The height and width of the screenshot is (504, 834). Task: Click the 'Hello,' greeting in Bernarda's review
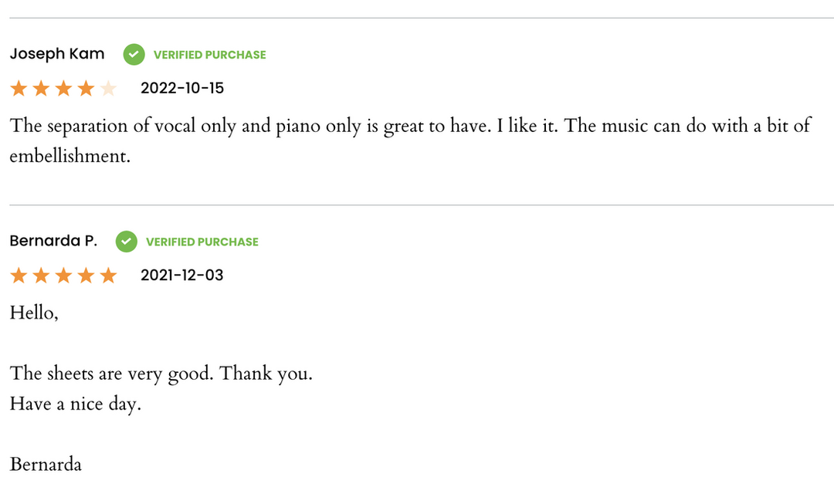[x=34, y=313]
